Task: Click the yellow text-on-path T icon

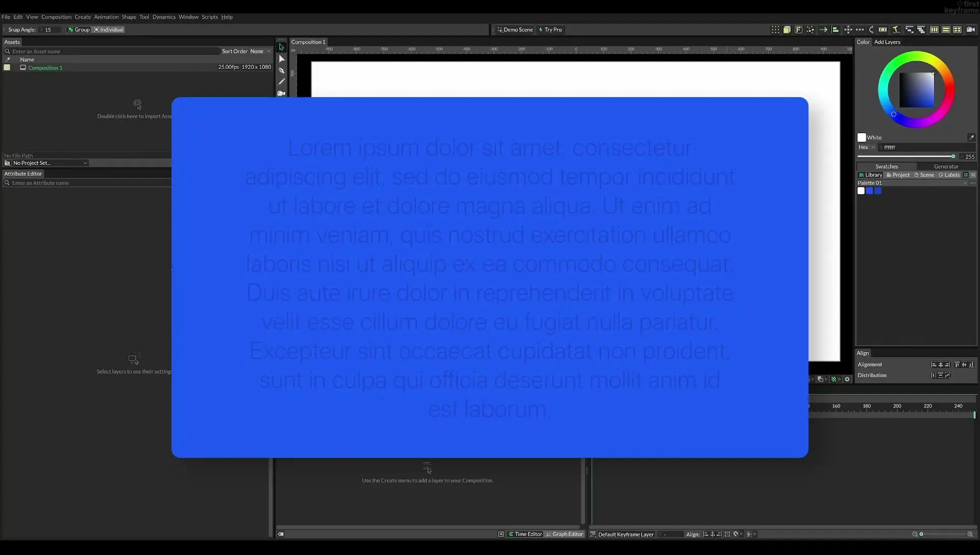Action: tap(896, 30)
